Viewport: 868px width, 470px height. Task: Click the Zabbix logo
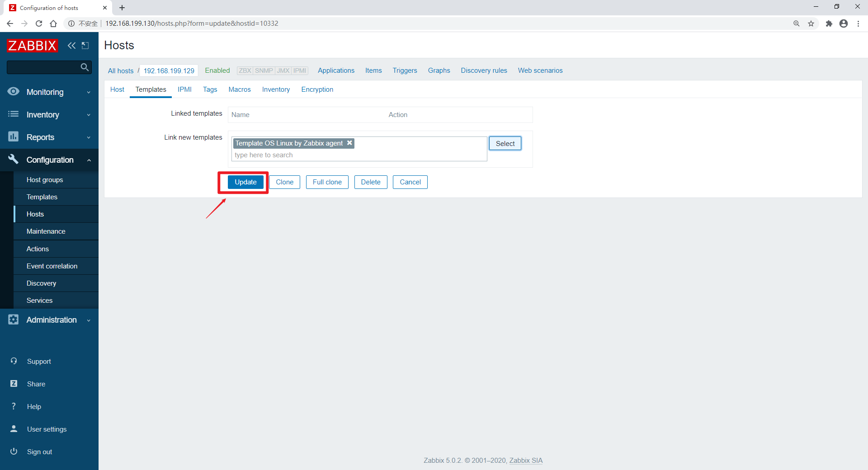32,45
